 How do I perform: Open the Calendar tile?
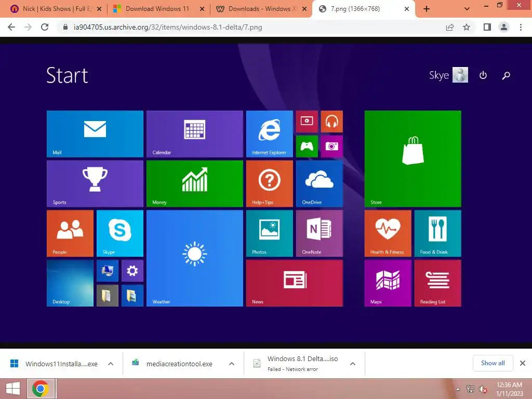click(195, 134)
